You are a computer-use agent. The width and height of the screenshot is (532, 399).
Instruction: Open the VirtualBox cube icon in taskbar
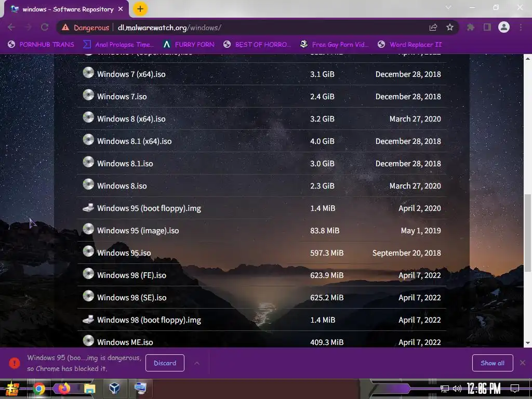pyautogui.click(x=114, y=388)
